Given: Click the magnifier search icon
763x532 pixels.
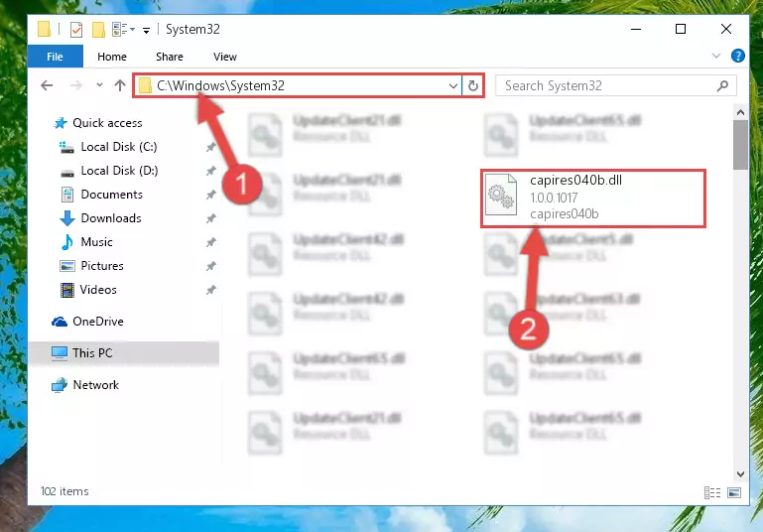Looking at the screenshot, I should pyautogui.click(x=722, y=86).
